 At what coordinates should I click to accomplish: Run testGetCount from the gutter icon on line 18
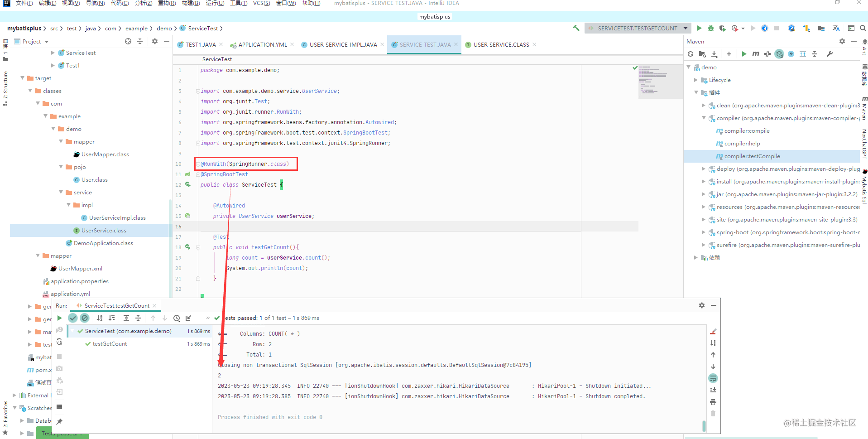(188, 247)
